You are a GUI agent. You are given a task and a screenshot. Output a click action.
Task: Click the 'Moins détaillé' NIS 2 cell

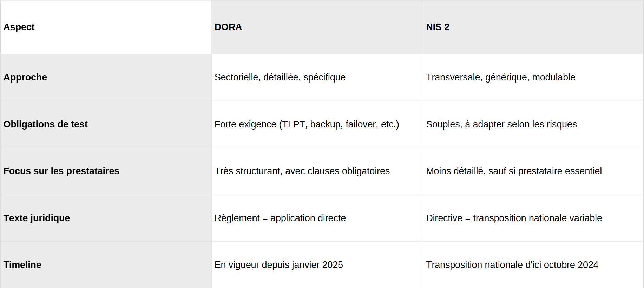[514, 171]
